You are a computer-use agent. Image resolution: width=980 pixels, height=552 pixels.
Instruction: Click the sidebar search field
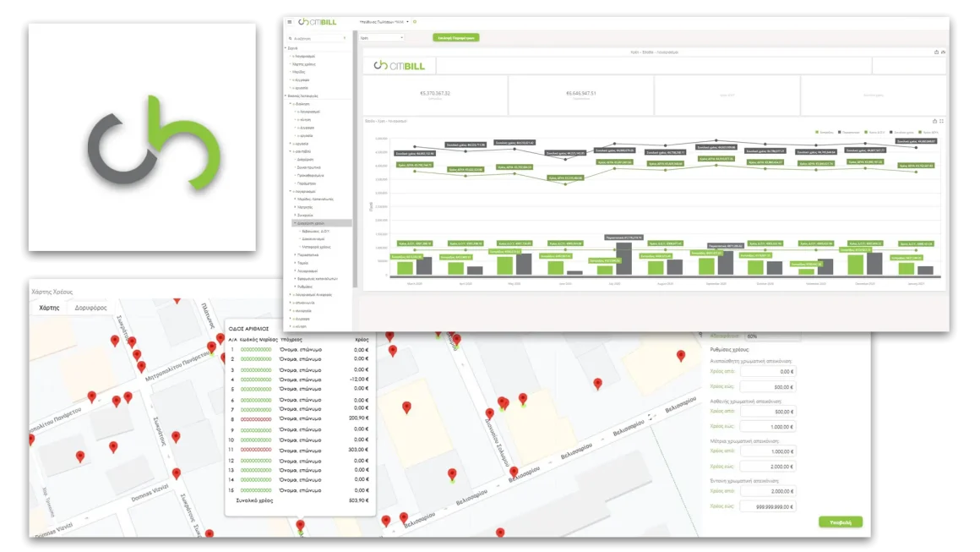click(x=318, y=39)
